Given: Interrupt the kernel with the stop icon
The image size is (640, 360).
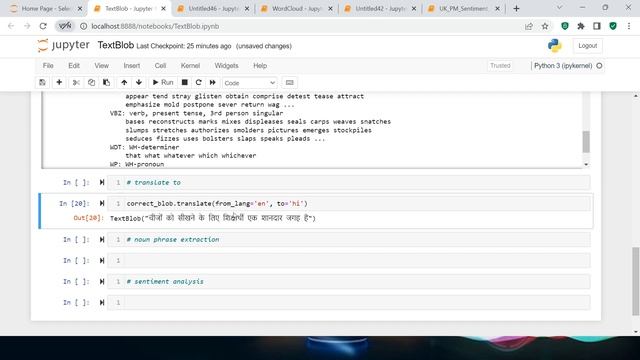Looking at the screenshot, I should point(184,82).
